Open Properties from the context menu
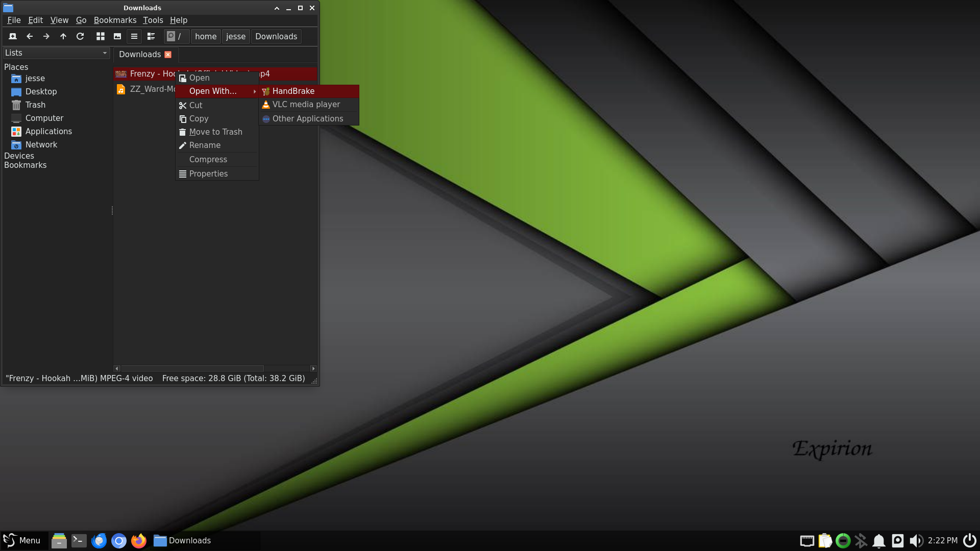This screenshot has width=980, height=551. 217,173
